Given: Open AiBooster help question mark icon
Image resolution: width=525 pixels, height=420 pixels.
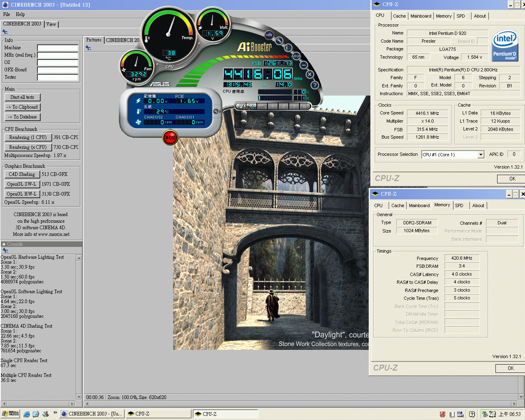Looking at the screenshot, I should pos(315,85).
